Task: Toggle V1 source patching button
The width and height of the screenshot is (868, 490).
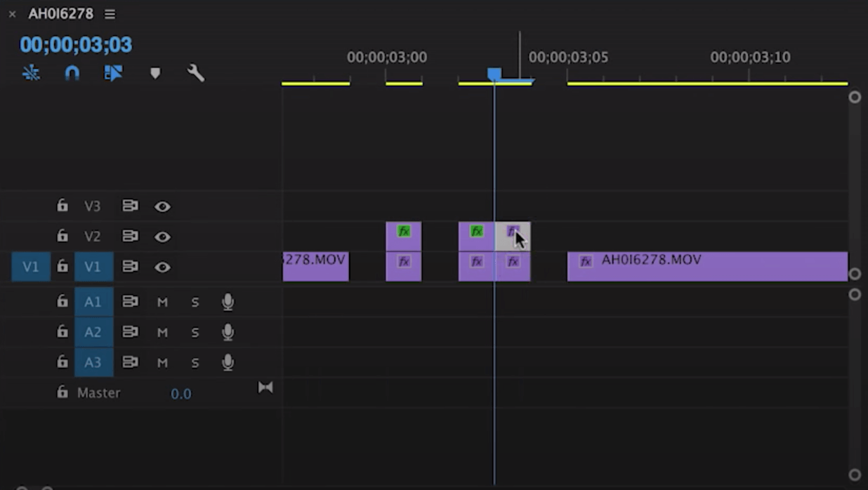Action: coord(31,267)
